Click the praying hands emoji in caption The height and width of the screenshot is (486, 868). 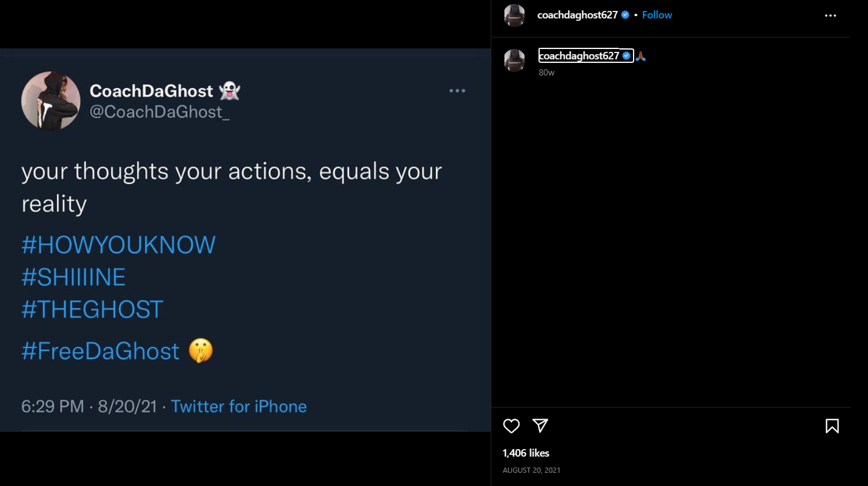click(x=640, y=56)
